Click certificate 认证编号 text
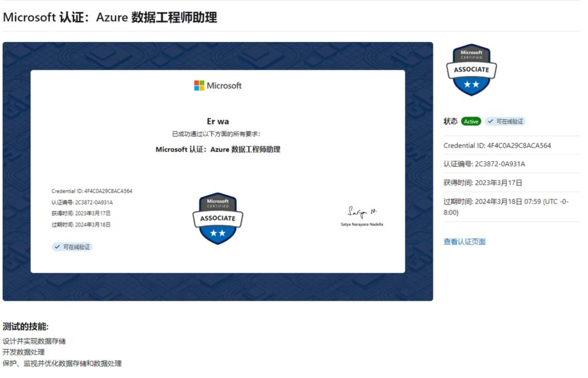Viewport: 588px width, 378px height. tap(82, 202)
